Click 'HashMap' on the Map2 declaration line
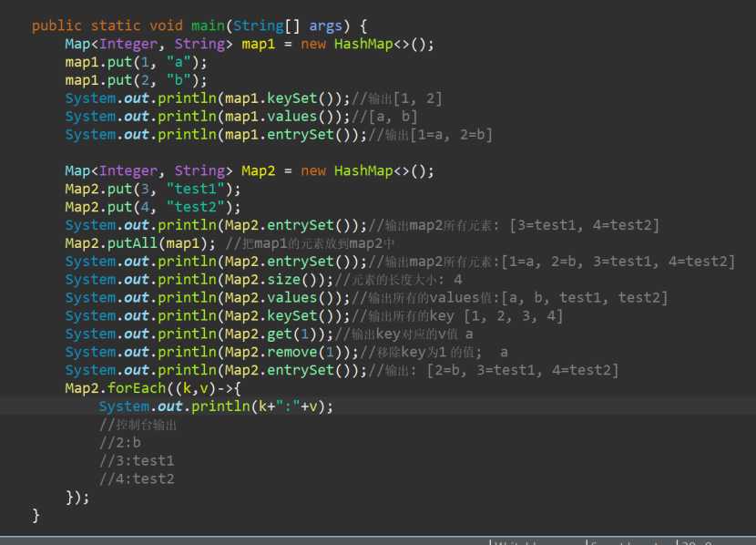The image size is (756, 545). coord(363,170)
